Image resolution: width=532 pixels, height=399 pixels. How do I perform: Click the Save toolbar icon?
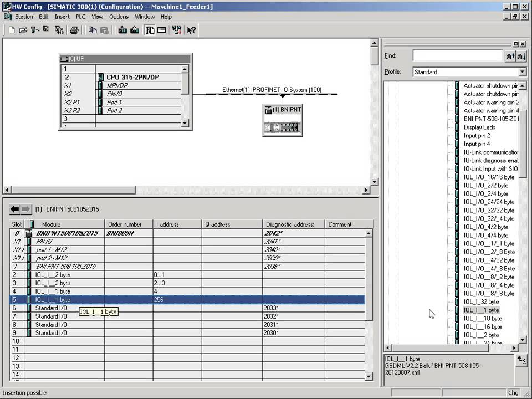click(46, 30)
